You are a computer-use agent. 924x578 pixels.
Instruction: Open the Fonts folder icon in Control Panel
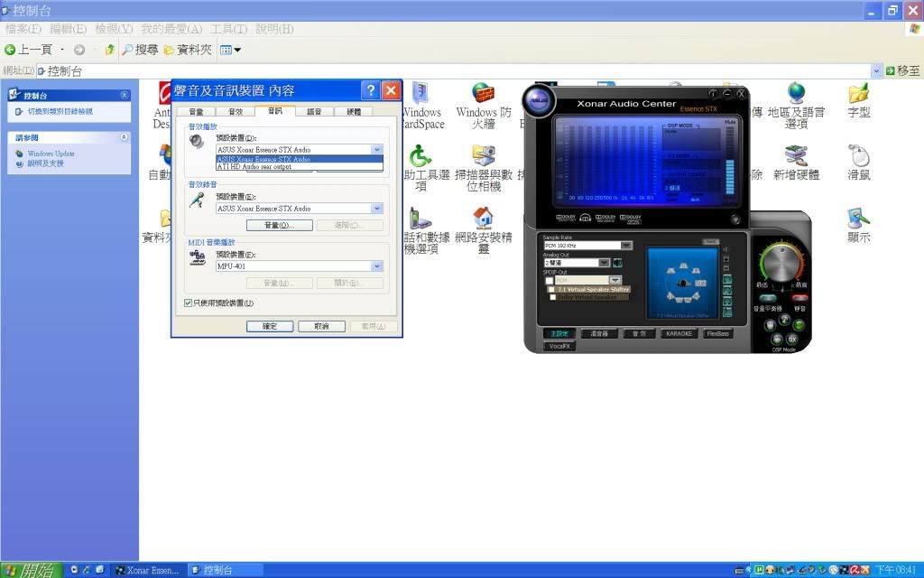[x=859, y=93]
